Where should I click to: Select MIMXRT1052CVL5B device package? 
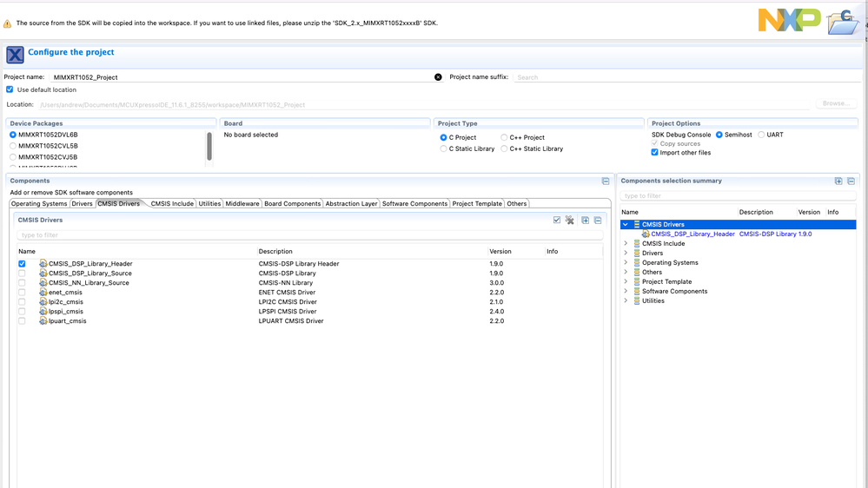13,146
